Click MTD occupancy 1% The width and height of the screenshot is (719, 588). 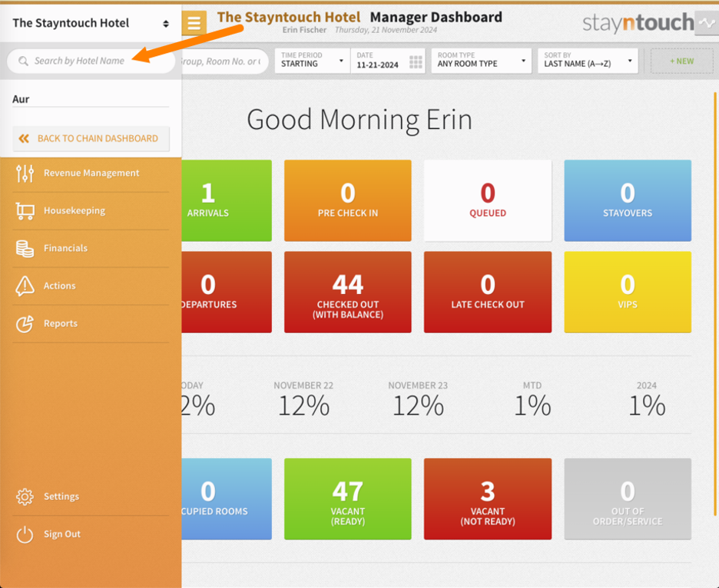pos(532,400)
